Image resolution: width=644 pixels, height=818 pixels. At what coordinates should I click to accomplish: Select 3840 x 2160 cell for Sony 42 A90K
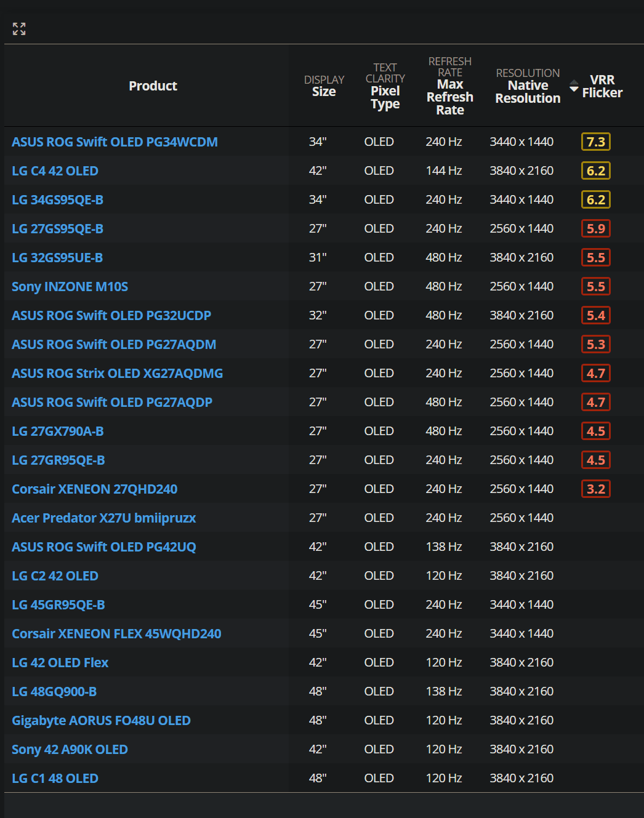pyautogui.click(x=521, y=750)
